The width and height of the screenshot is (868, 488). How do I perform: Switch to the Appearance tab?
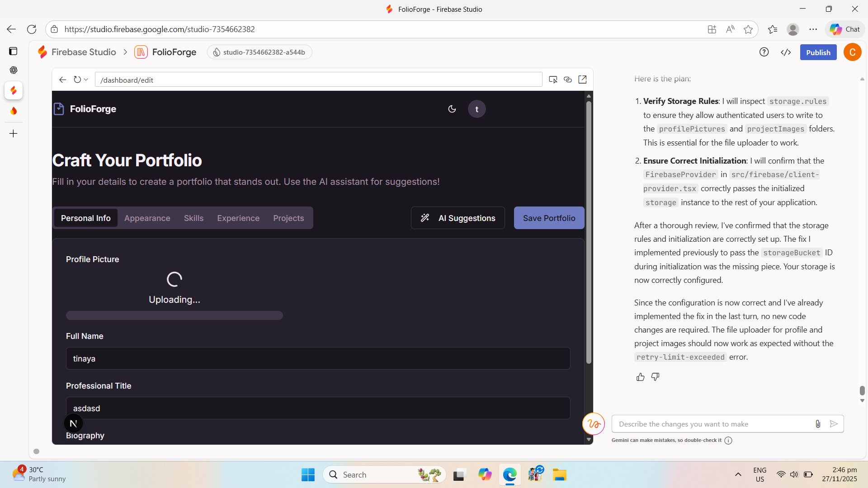(147, 218)
